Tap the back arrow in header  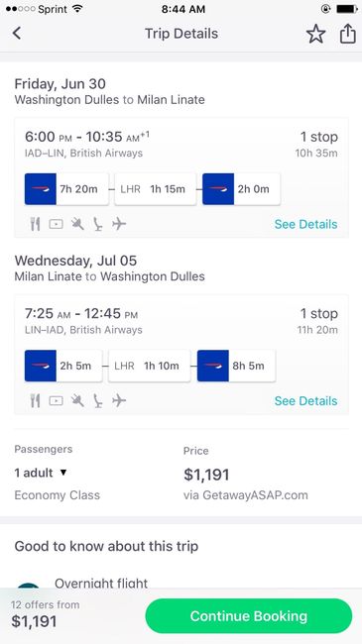pyautogui.click(x=17, y=34)
